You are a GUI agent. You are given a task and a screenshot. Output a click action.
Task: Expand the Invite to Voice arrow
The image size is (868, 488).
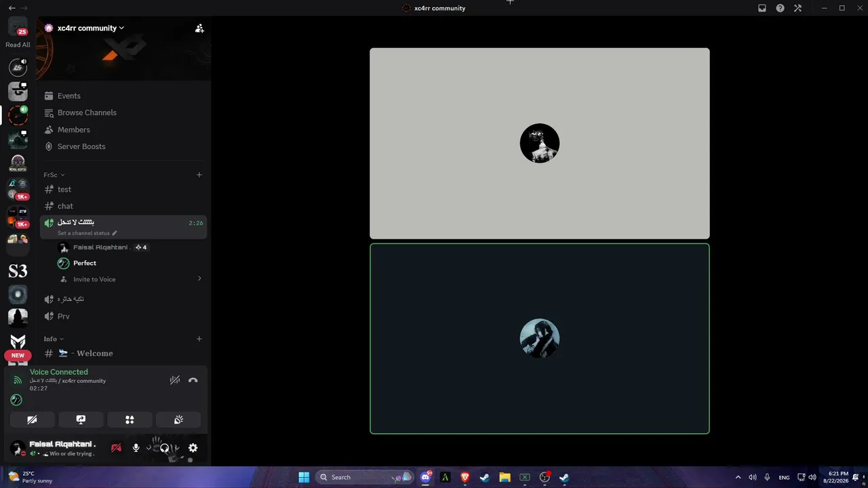click(x=199, y=279)
